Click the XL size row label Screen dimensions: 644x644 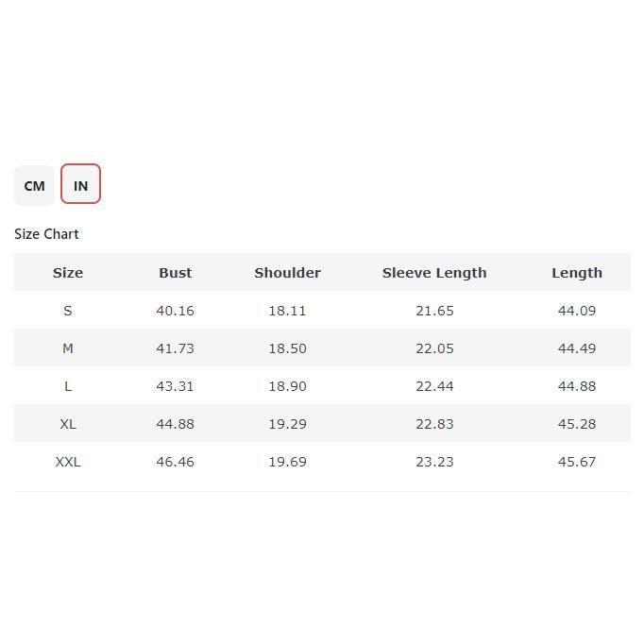click(x=68, y=424)
